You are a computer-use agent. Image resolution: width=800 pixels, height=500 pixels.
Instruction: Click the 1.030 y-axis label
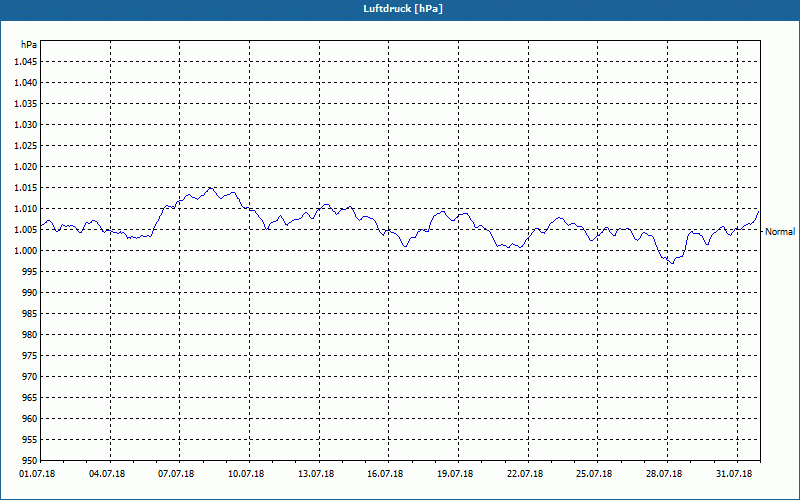click(x=27, y=124)
